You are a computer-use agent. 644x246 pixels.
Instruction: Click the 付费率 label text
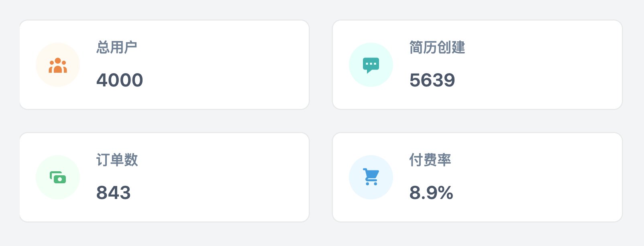430,160
